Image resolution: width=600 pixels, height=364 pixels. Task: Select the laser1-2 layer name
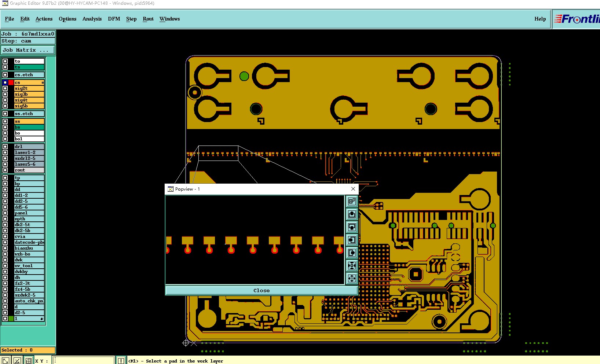point(29,152)
